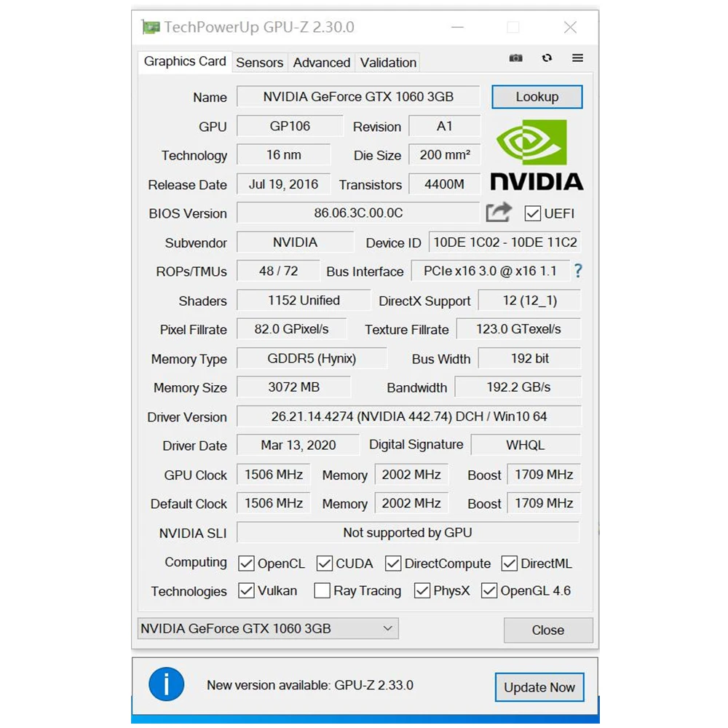Click the Update Now button
The width and height of the screenshot is (728, 728).
539,687
